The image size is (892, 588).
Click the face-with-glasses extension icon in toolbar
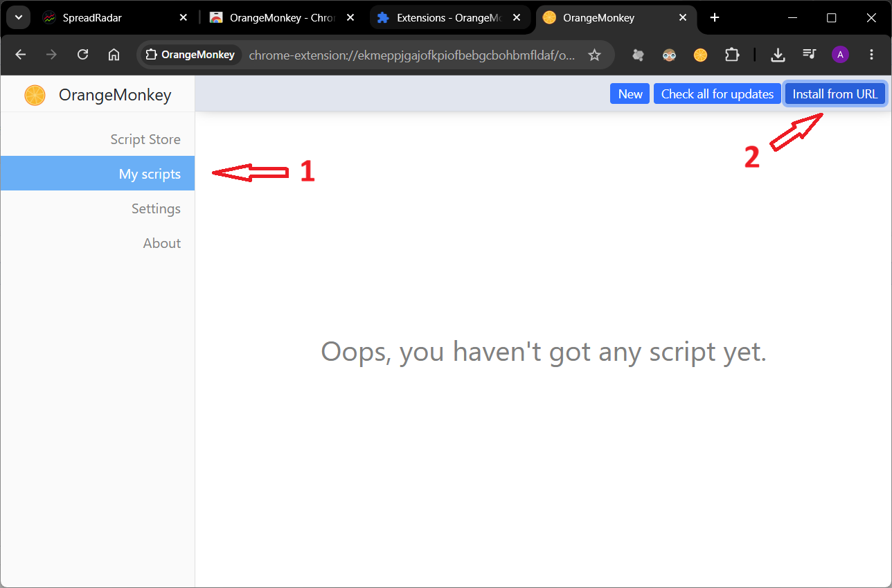point(669,55)
